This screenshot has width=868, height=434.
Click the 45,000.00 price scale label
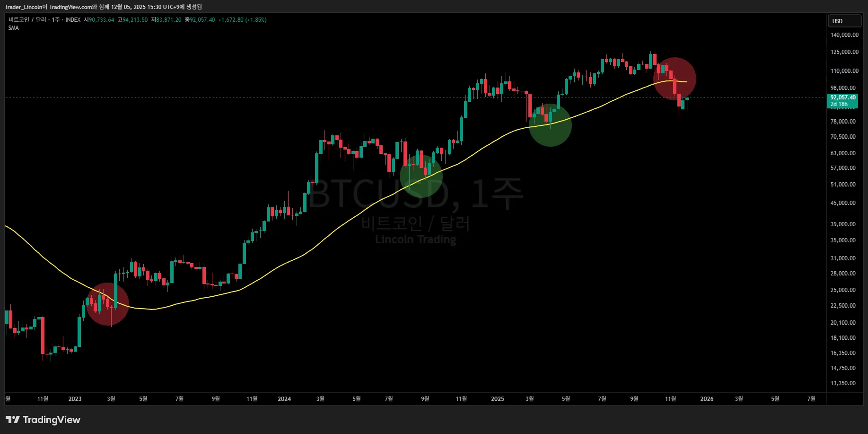(843, 203)
